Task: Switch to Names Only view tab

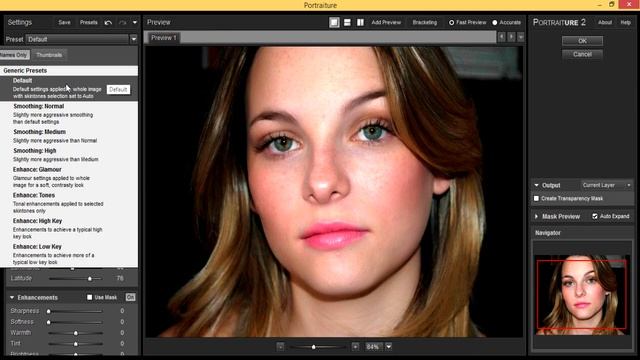Action: pyautogui.click(x=14, y=55)
